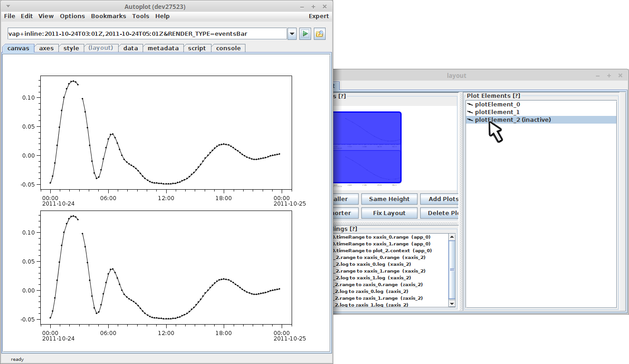Select the blue plot thumbnail in layout window

(x=367, y=147)
